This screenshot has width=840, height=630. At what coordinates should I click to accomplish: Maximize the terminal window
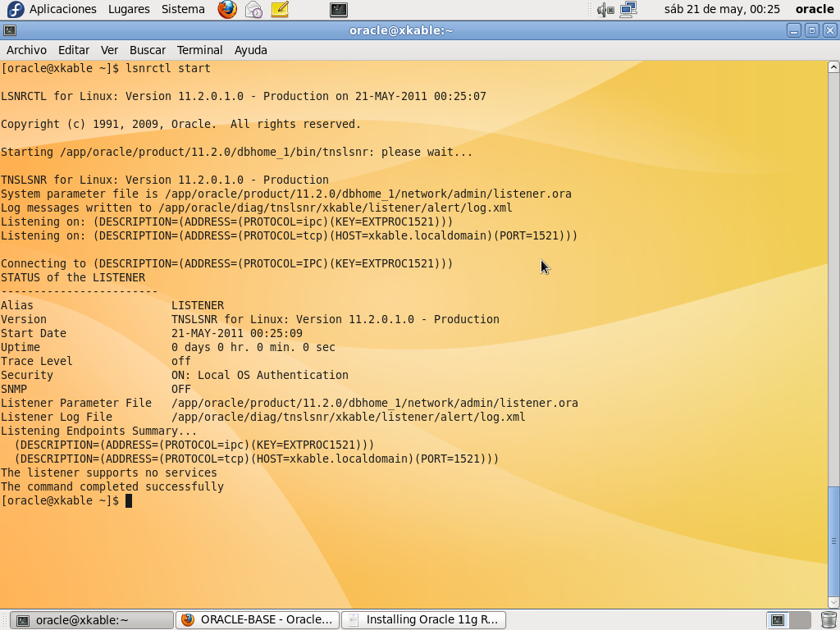811,30
